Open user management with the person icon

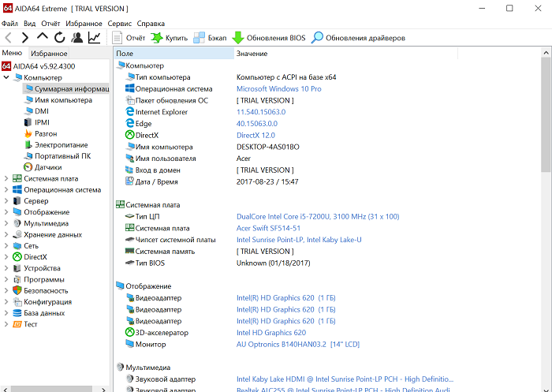click(x=76, y=37)
